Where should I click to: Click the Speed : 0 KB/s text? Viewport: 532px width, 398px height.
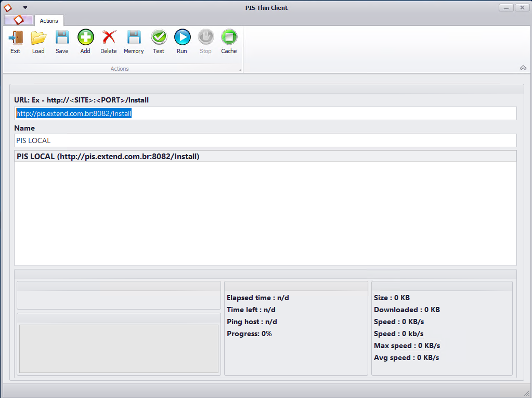[399, 322]
